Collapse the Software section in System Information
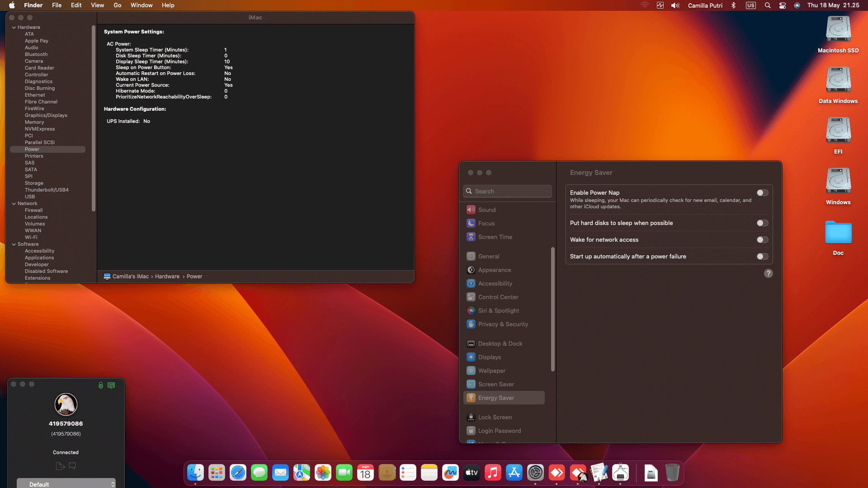The height and width of the screenshot is (488, 868). tap(14, 244)
